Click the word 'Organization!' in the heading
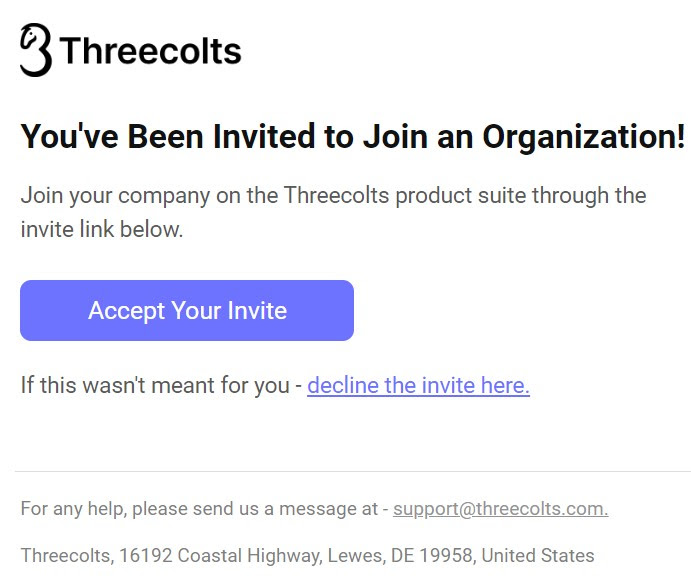 click(584, 137)
